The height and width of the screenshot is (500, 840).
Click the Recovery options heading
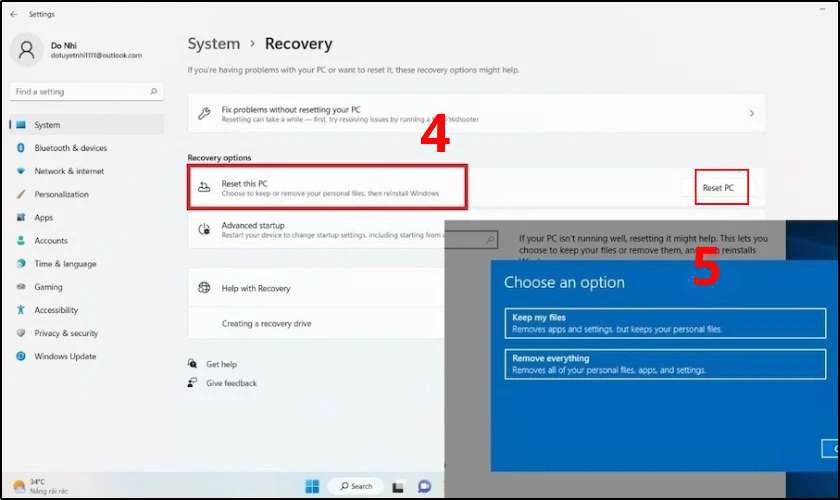(219, 158)
